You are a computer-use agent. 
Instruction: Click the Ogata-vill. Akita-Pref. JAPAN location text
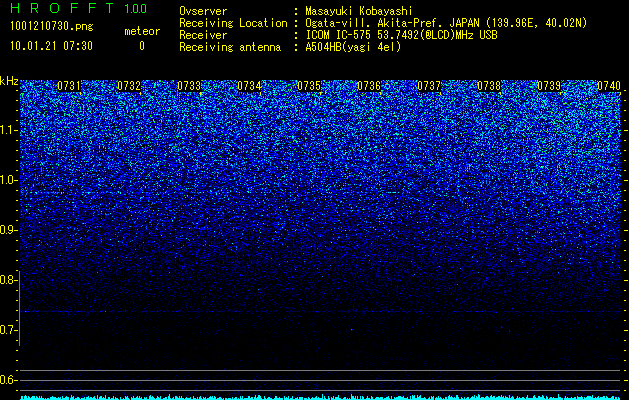(446, 23)
